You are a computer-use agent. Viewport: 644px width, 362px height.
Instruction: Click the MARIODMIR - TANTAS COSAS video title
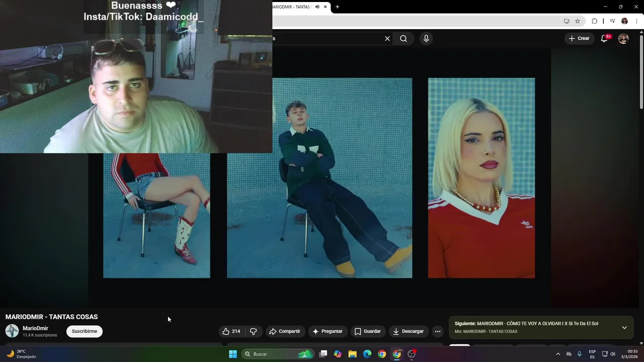[51, 317]
